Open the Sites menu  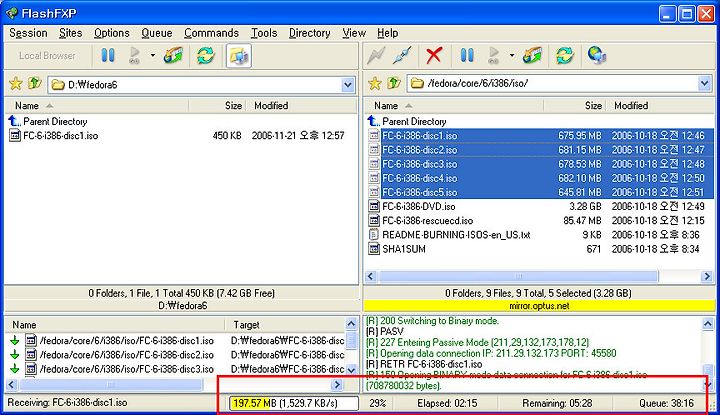pyautogui.click(x=70, y=33)
